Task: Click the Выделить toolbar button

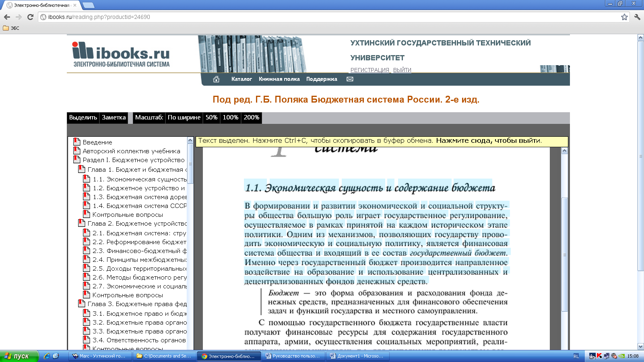Action: tap(83, 117)
